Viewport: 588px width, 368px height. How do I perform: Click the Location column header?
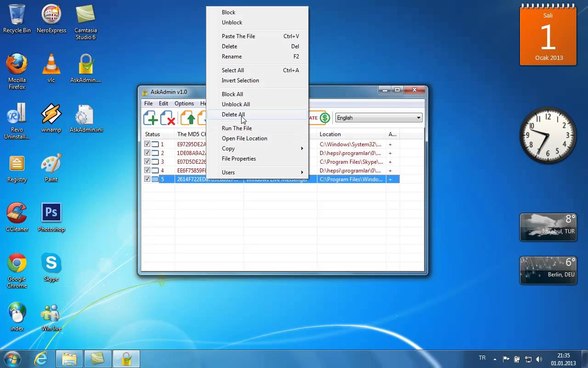point(330,134)
